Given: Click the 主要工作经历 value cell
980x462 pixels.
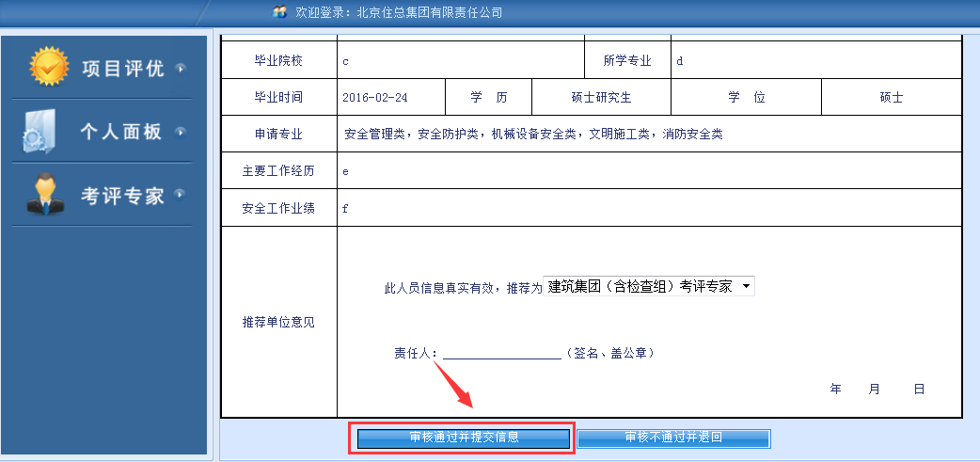Looking at the screenshot, I should (x=649, y=172).
